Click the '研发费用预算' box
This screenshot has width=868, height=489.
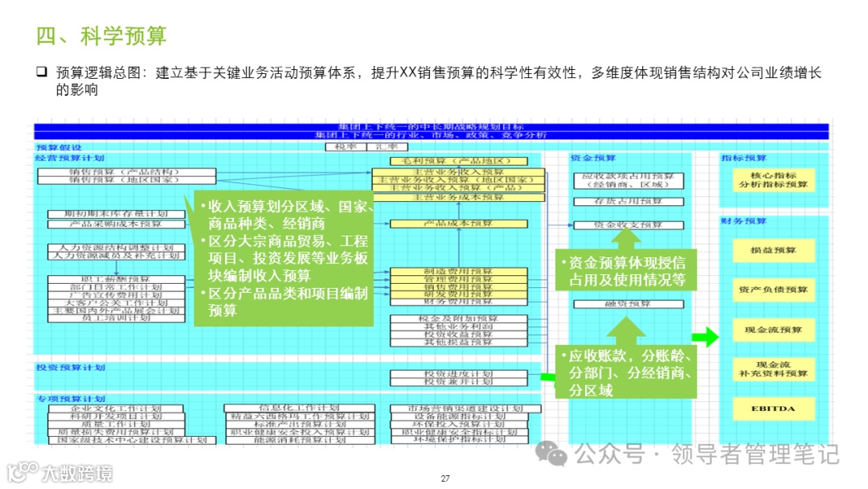coord(459,294)
